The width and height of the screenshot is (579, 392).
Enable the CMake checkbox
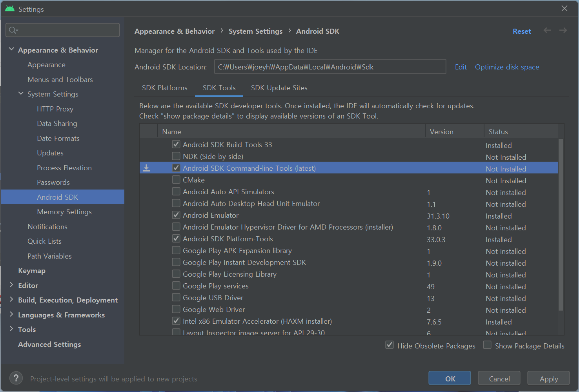pos(176,180)
